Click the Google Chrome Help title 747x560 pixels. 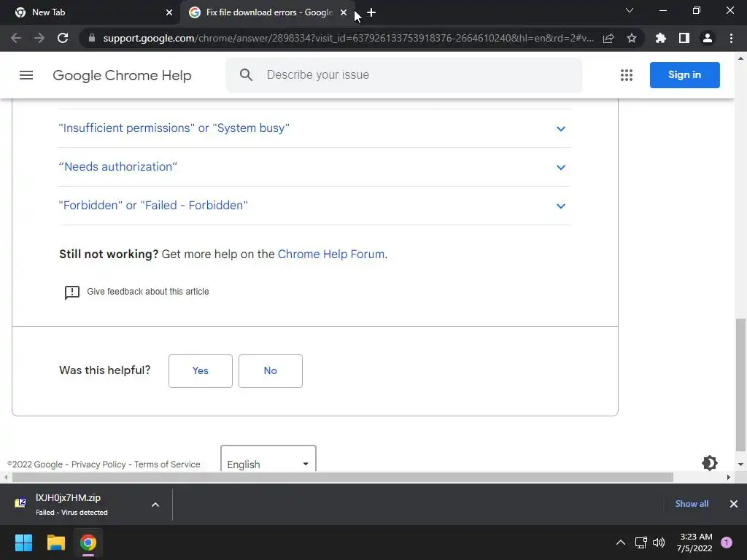coord(122,75)
